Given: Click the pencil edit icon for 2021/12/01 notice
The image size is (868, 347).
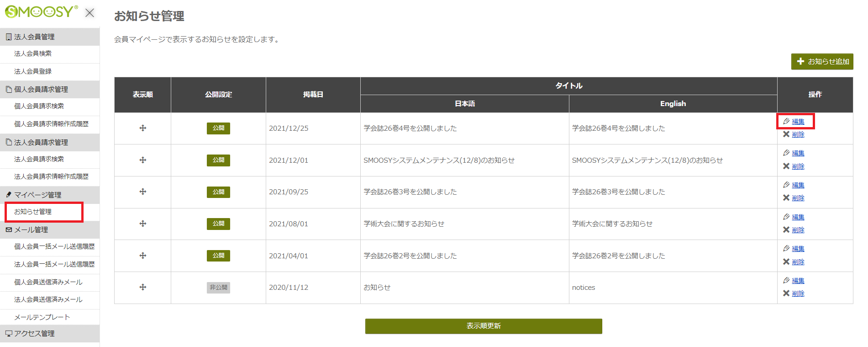Looking at the screenshot, I should pyautogui.click(x=786, y=153).
